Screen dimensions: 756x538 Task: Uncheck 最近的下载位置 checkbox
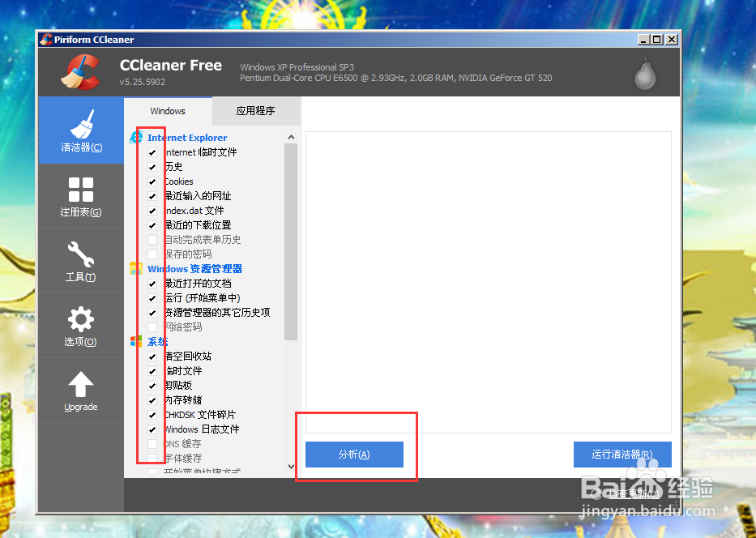[x=152, y=225]
